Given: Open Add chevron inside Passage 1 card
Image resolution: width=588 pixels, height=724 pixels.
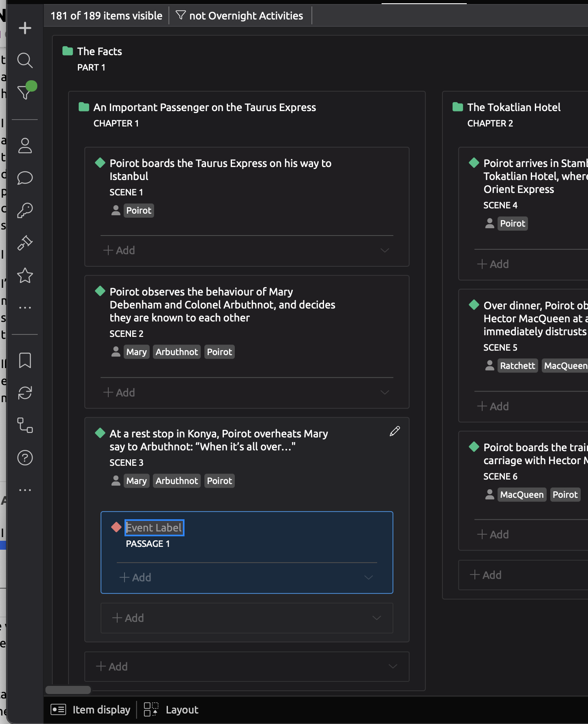Looking at the screenshot, I should [x=368, y=578].
